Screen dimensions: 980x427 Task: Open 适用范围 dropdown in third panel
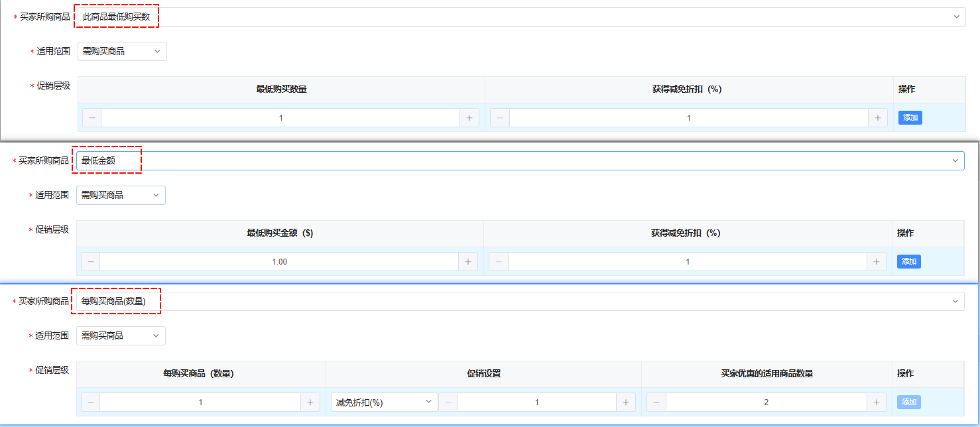coord(121,335)
